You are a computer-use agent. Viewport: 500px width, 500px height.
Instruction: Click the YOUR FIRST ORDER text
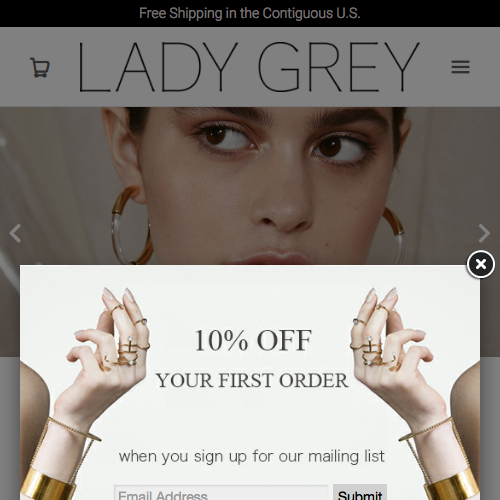(x=252, y=380)
